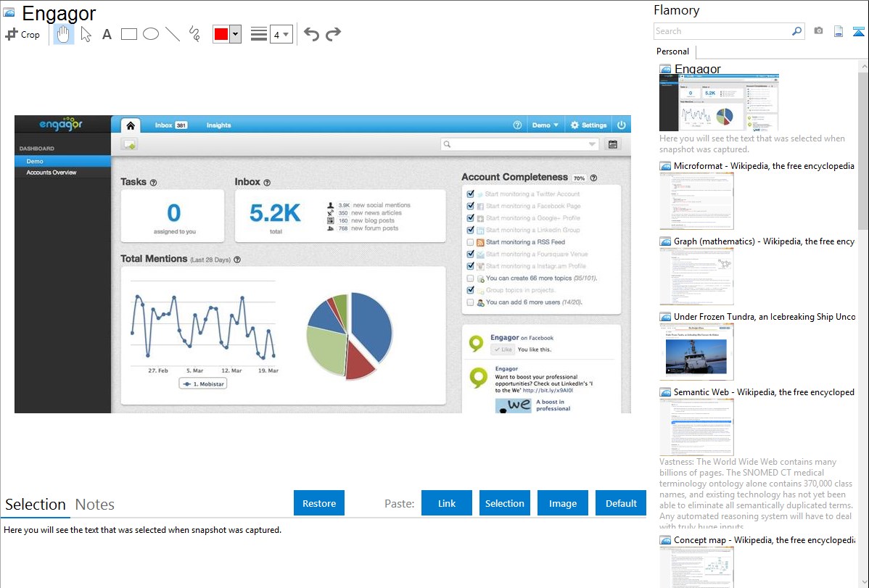869x588 pixels.
Task: Switch to the Notes tab
Action: pyautogui.click(x=95, y=505)
